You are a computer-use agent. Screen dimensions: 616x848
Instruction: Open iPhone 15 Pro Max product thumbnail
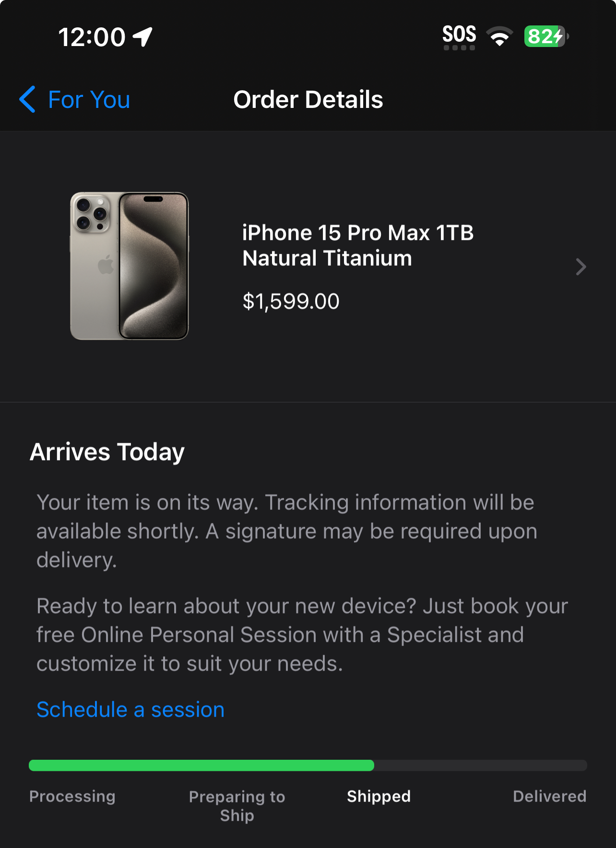pyautogui.click(x=130, y=266)
